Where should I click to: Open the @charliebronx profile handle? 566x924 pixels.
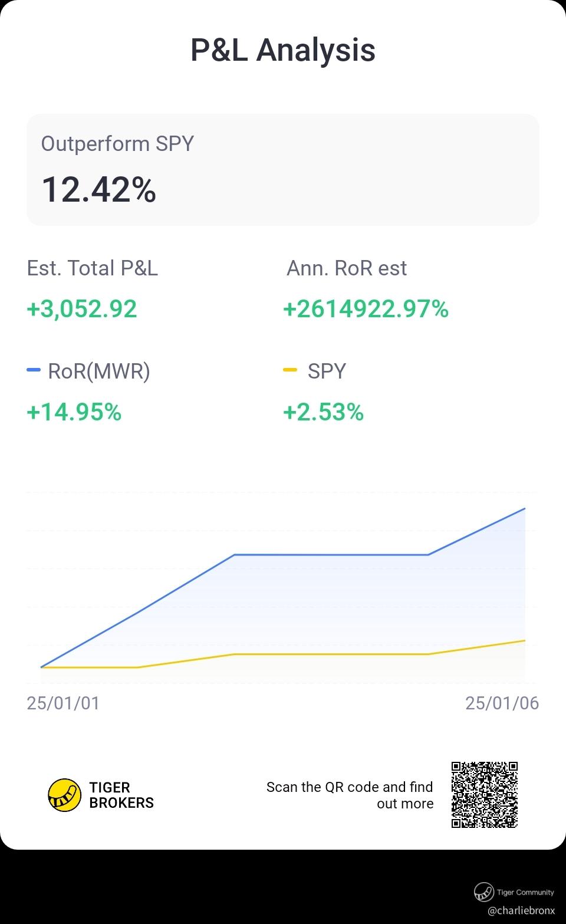521,910
